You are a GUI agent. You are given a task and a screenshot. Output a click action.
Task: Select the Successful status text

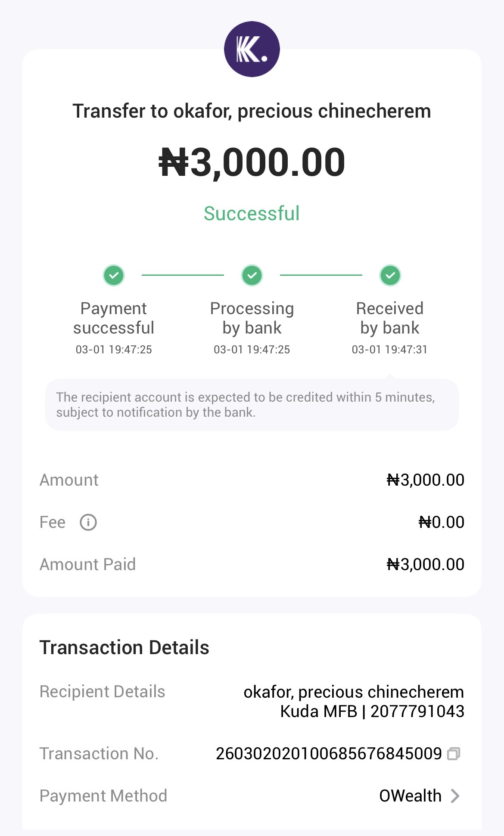point(252,214)
